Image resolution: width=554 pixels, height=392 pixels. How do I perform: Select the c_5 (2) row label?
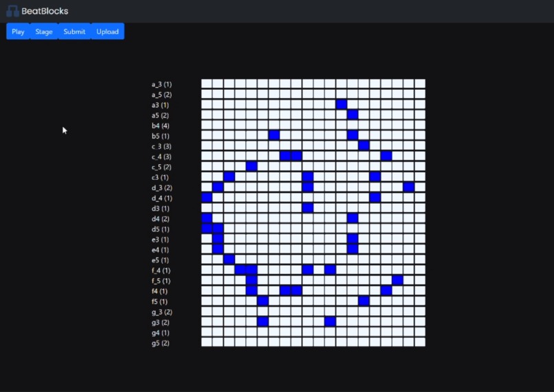pos(162,168)
